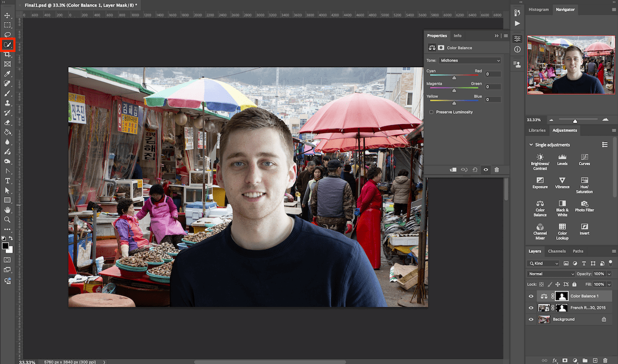Select the Paint Bucket tool
Screen dimensions: 618x364
click(x=7, y=132)
